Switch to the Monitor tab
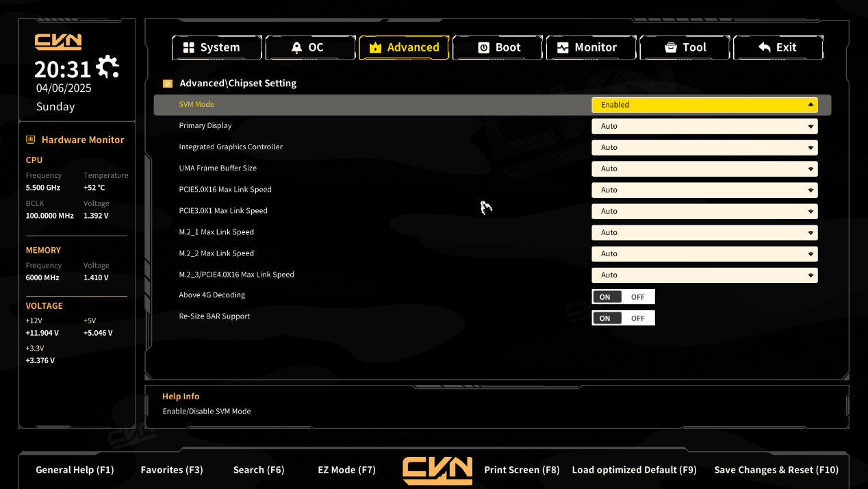The height and width of the screenshot is (489, 868). (x=587, y=48)
